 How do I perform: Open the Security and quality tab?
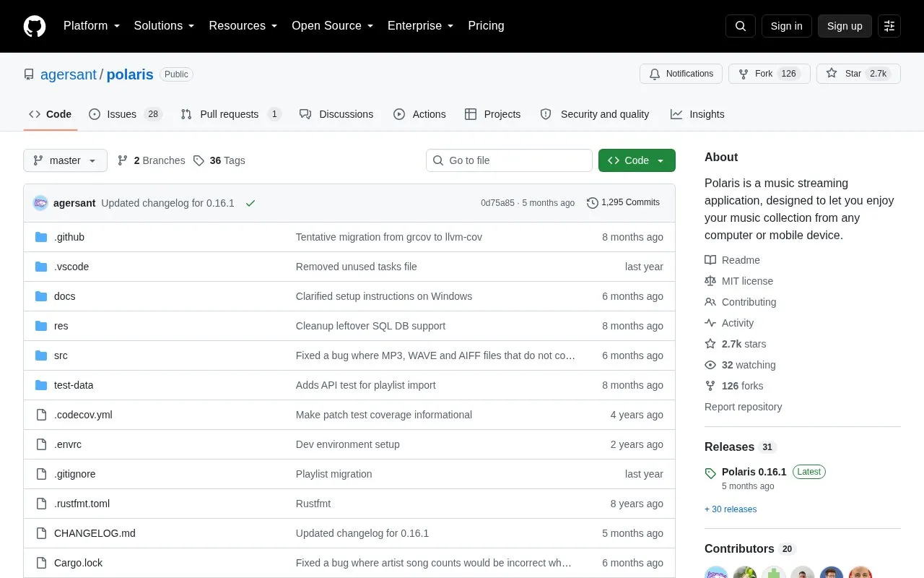[x=595, y=114]
